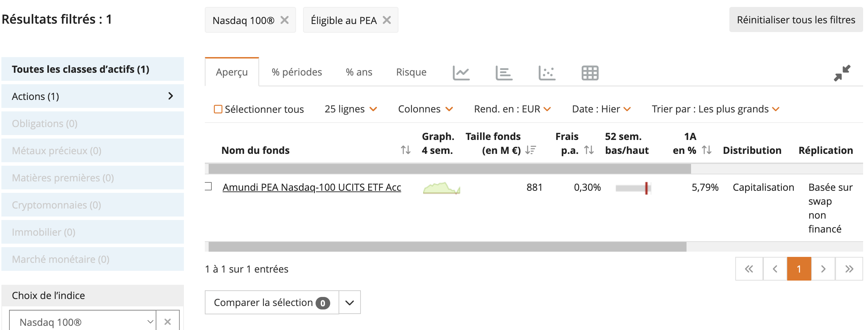Open the bar chart view icon
Viewport: 868px width, 330px height.
click(x=504, y=73)
